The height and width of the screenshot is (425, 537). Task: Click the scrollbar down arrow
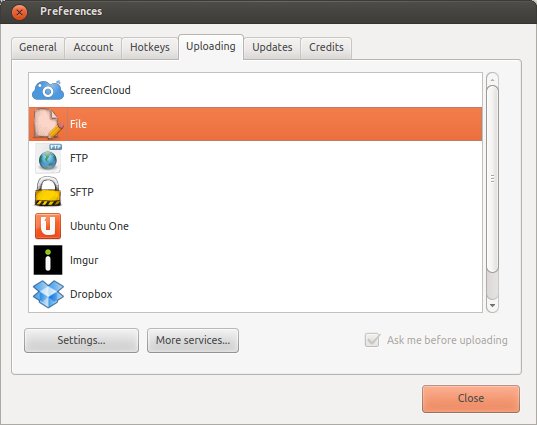click(492, 305)
